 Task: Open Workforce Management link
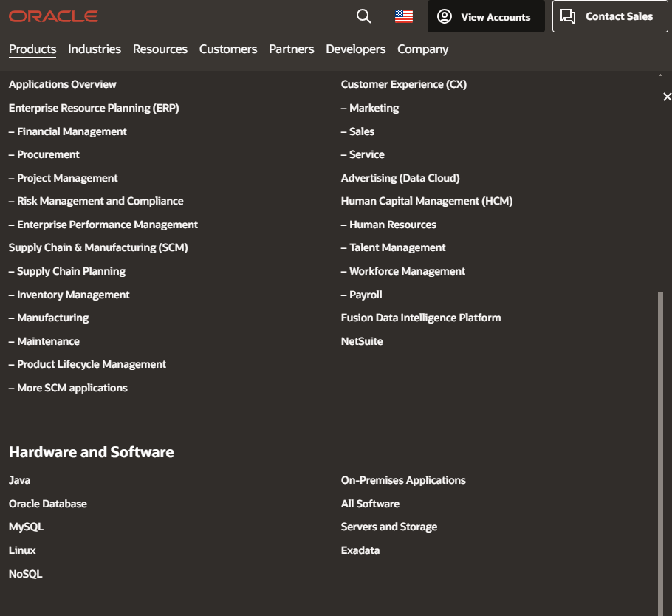403,271
